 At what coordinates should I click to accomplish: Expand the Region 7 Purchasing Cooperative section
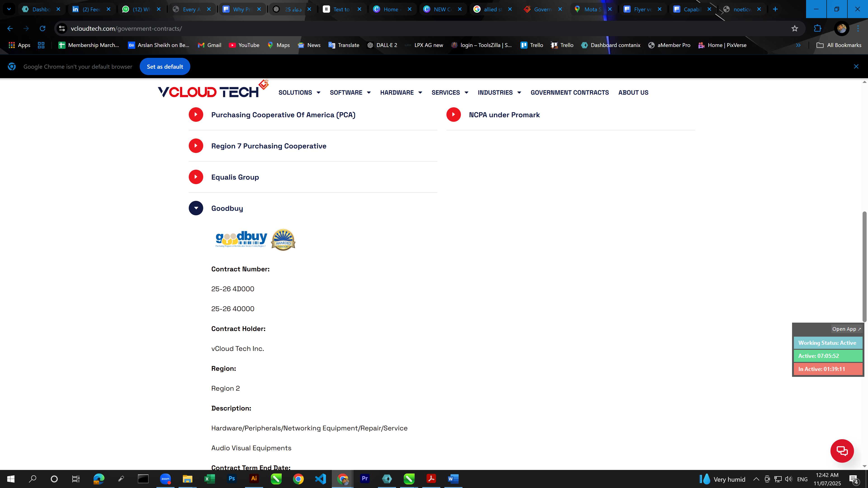[196, 146]
